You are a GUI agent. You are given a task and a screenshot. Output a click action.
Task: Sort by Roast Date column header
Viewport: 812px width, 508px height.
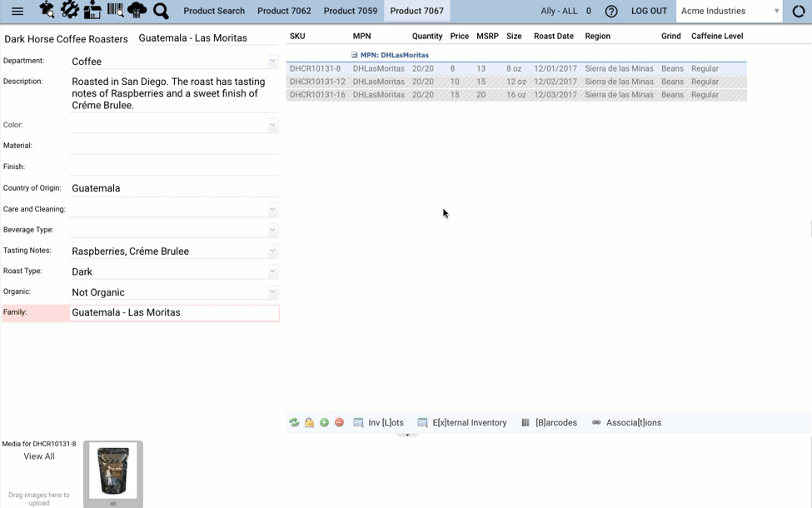point(554,36)
